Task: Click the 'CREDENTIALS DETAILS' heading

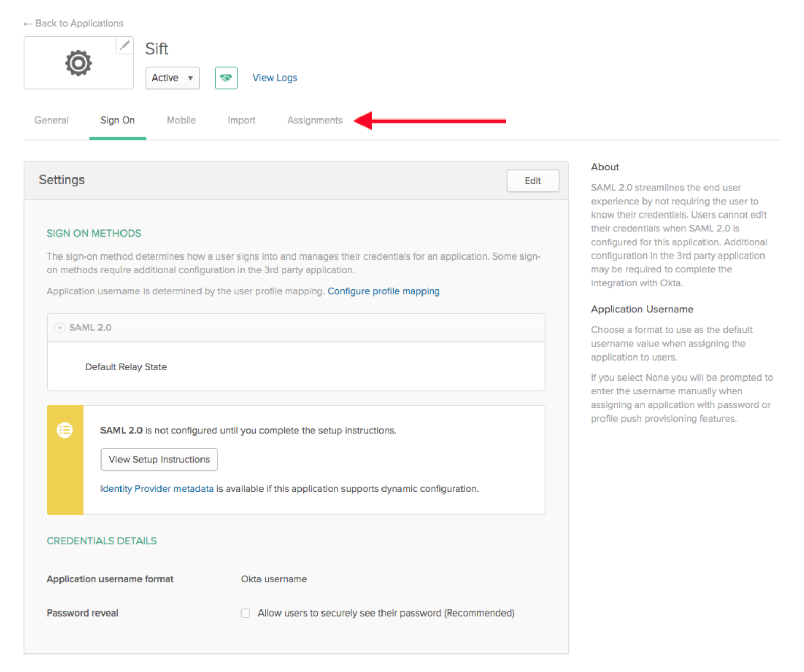Action: click(102, 541)
